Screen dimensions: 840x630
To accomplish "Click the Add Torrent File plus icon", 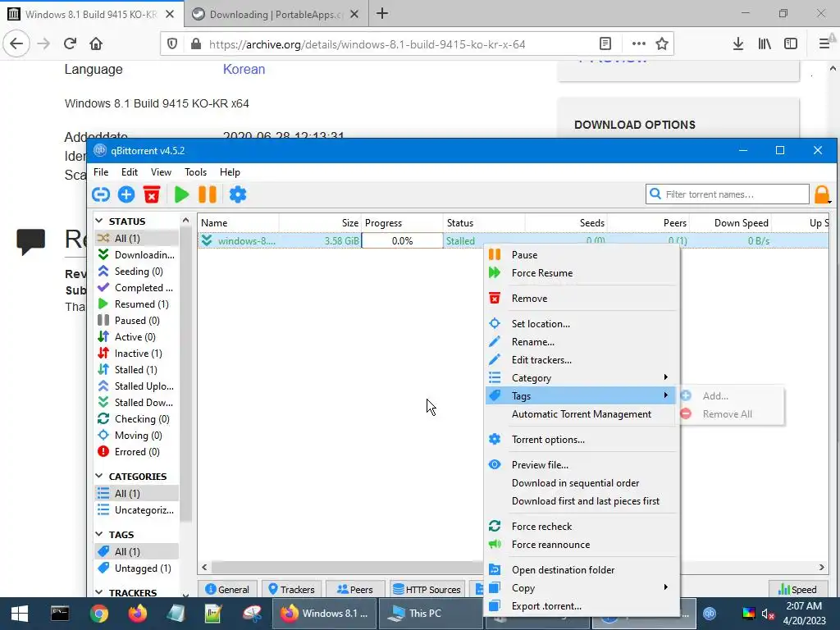I will coord(126,194).
